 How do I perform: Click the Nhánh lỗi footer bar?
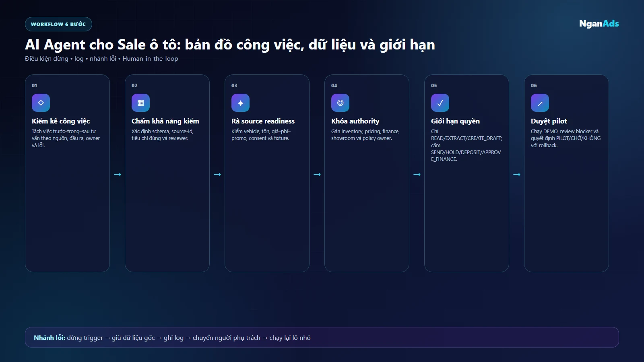[322, 337]
